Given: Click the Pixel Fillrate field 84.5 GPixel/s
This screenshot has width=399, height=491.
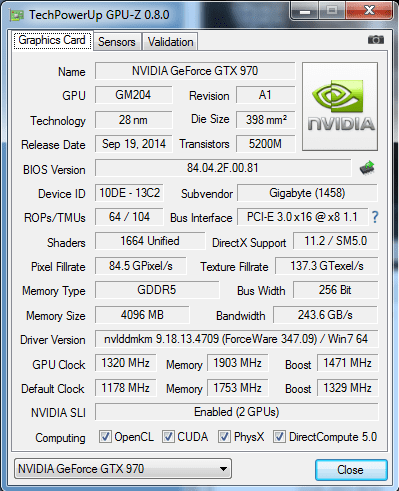Looking at the screenshot, I should [x=141, y=266].
